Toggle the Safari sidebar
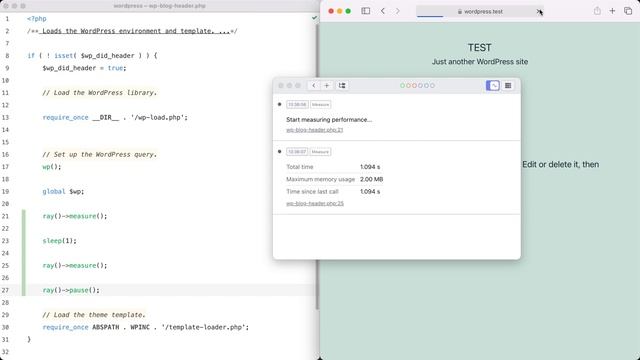640x360 pixels. click(366, 11)
